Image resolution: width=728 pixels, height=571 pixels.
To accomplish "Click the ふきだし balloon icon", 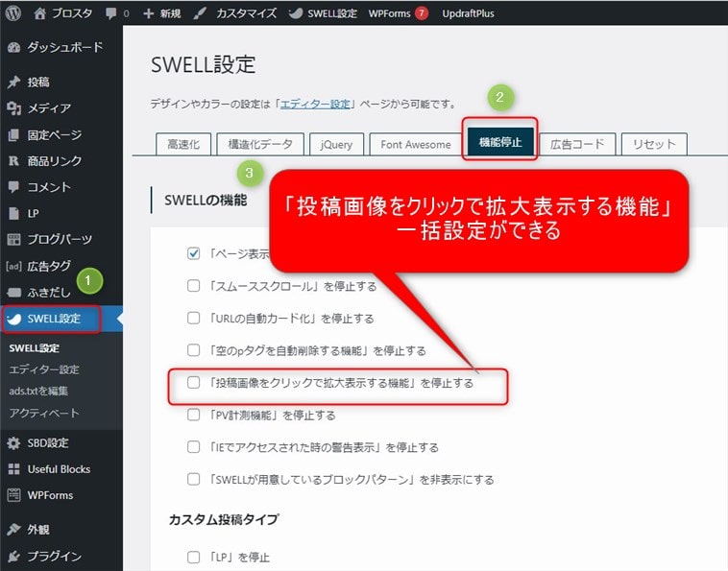I will 14,293.
